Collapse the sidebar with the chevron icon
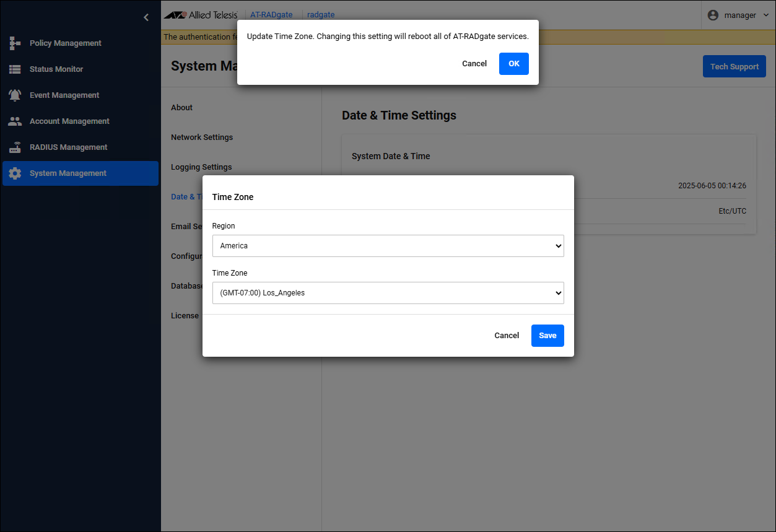This screenshot has height=532, width=776. pos(146,17)
